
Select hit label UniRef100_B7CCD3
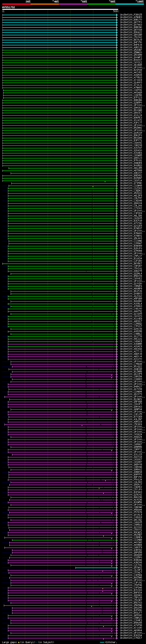(131, 590)
